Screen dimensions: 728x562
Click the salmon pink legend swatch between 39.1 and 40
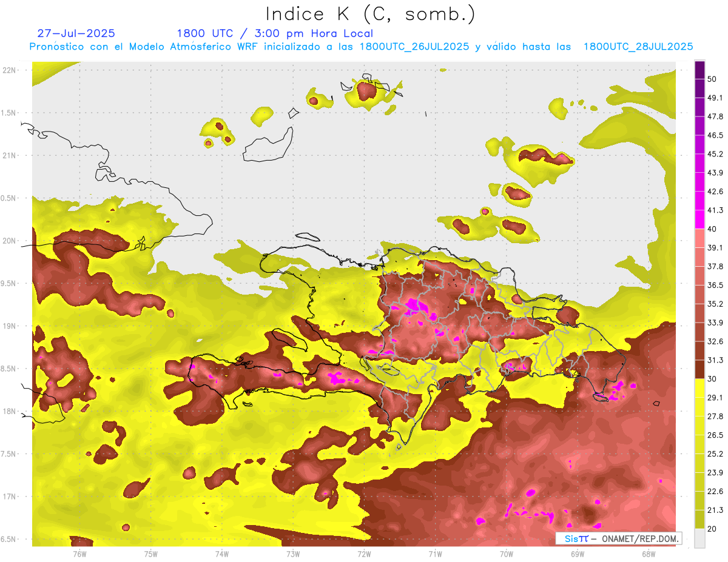tap(700, 238)
